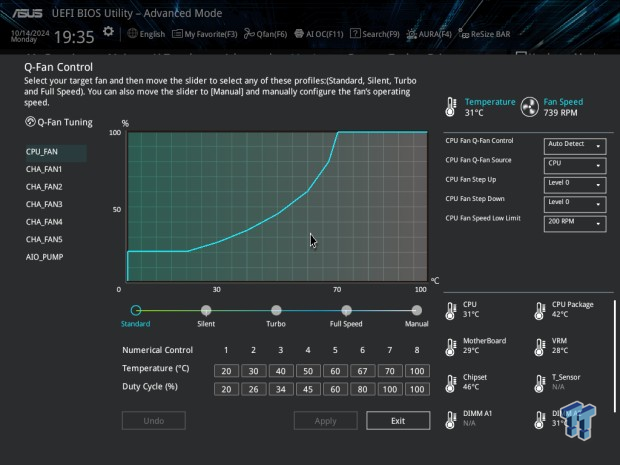Click the ReSize BAR icon
The width and height of the screenshot is (620, 465).
(463, 34)
